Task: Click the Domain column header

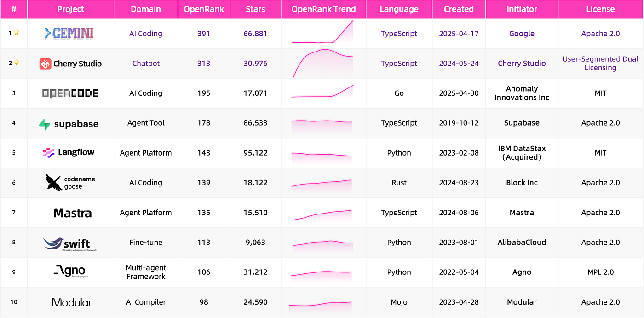Action: (x=146, y=9)
